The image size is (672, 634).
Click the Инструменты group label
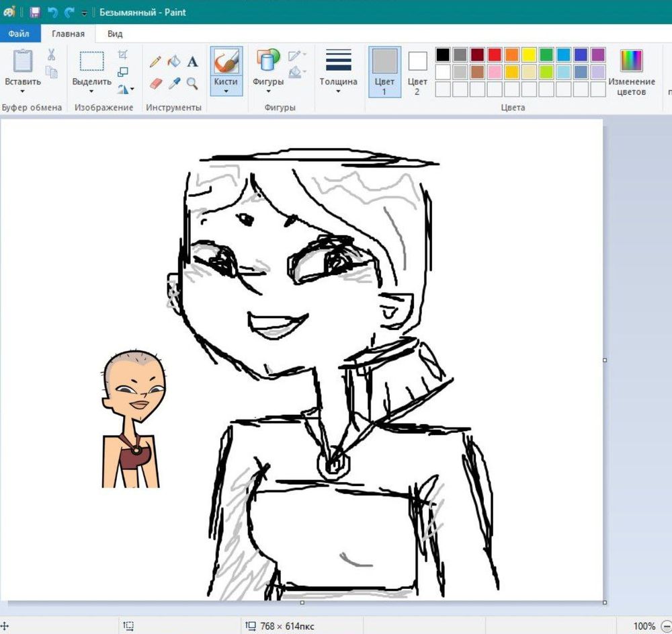[173, 107]
